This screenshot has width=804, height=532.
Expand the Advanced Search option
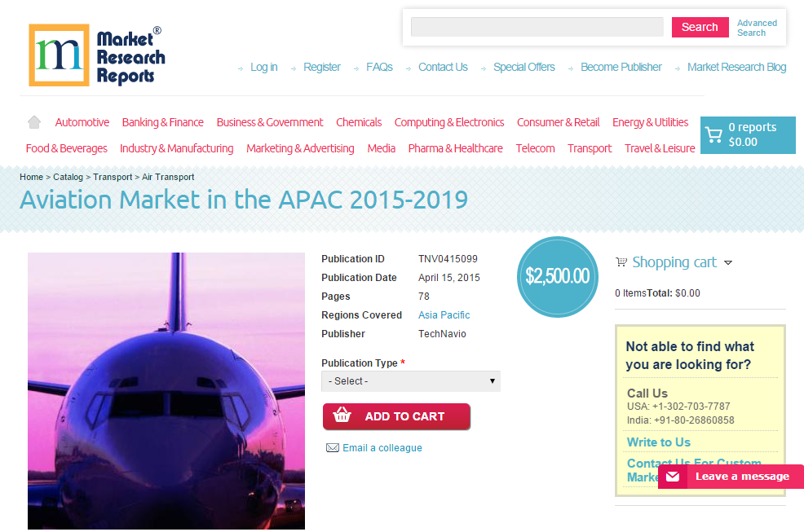pos(757,27)
